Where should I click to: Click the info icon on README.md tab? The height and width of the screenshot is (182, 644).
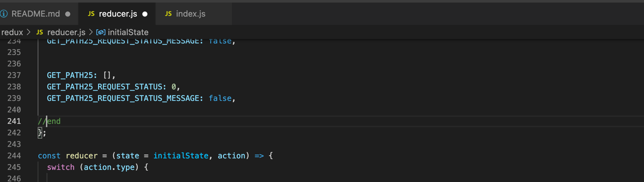(4, 14)
